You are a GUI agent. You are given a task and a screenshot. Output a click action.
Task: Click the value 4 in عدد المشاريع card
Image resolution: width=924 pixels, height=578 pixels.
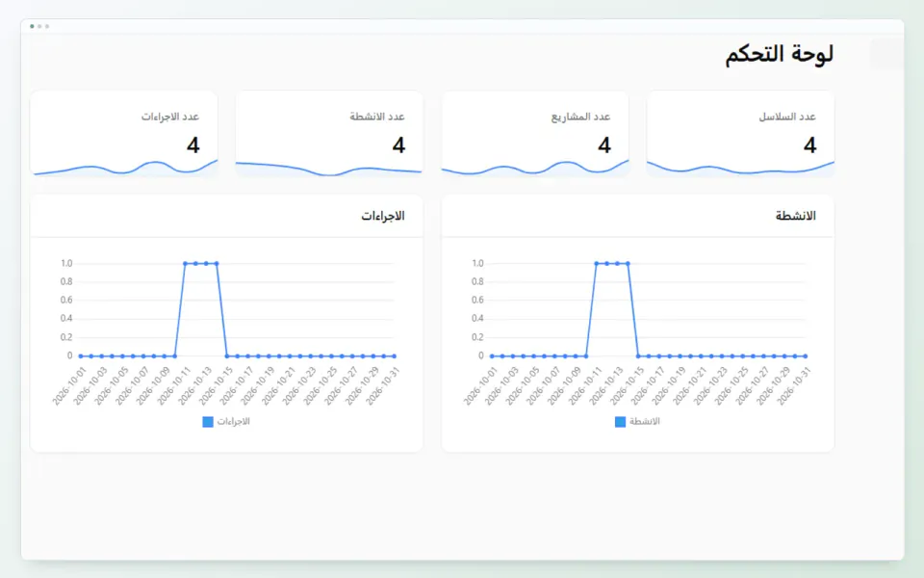click(x=604, y=145)
